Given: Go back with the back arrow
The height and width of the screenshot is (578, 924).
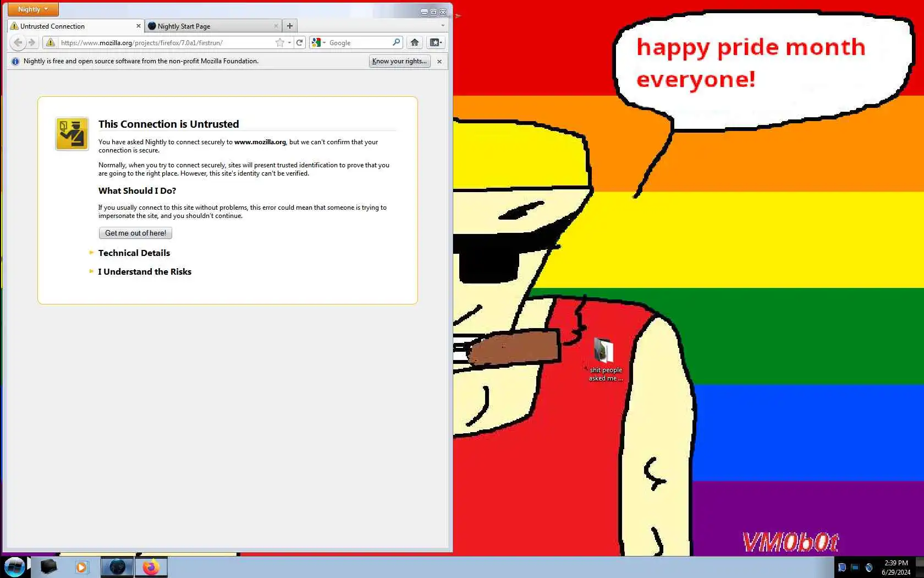Looking at the screenshot, I should click(18, 42).
